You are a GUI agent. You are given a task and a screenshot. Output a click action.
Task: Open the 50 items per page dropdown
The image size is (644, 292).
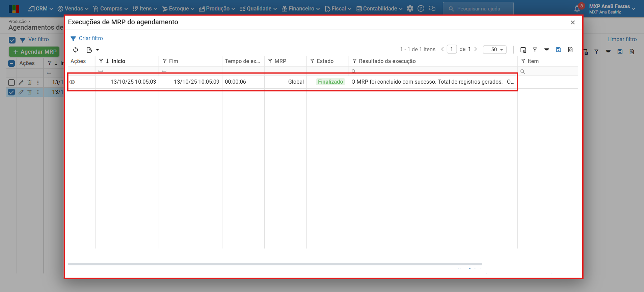495,50
